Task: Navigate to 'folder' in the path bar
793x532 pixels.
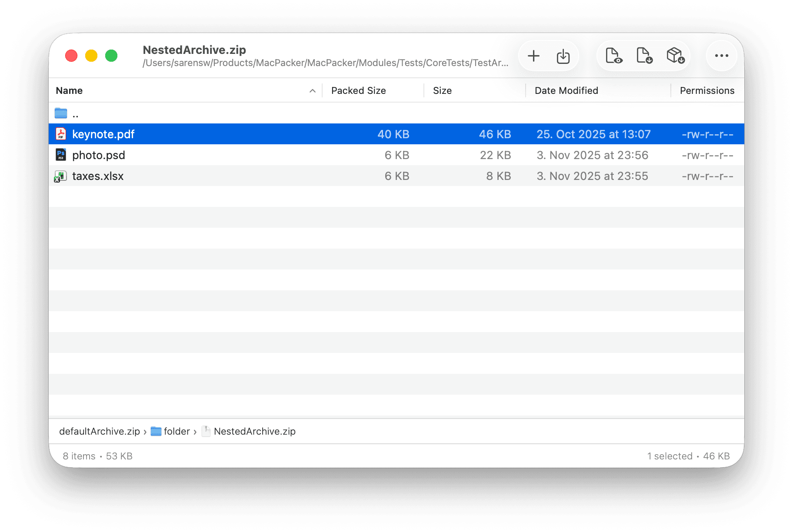Action: click(x=170, y=431)
